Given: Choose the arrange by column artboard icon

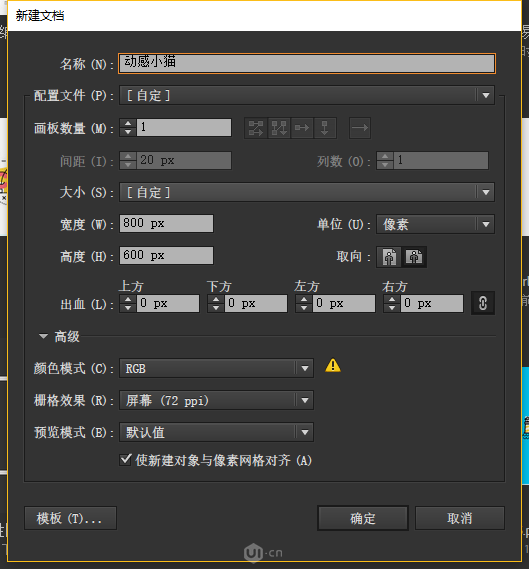Looking at the screenshot, I should [325, 128].
